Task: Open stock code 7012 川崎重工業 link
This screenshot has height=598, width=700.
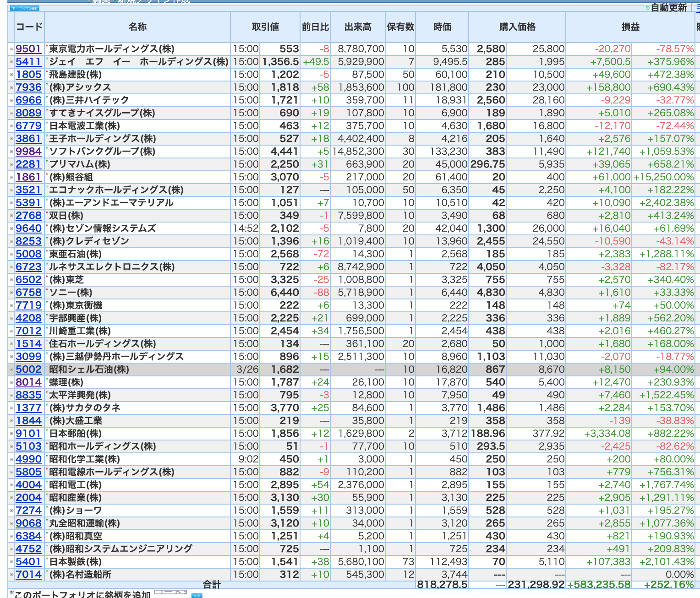Action: [x=28, y=331]
